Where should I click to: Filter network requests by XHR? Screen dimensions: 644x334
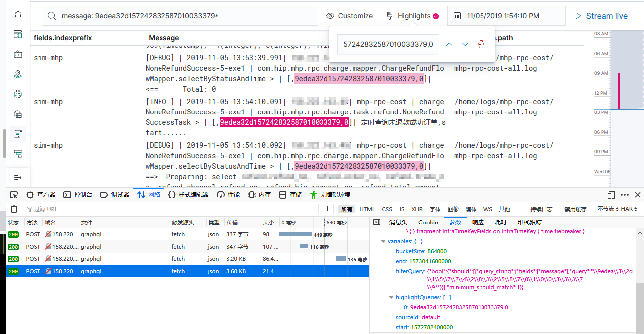point(417,209)
